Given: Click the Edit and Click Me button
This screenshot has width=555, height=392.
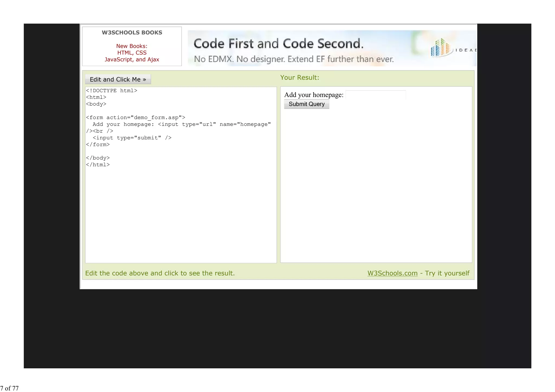Looking at the screenshot, I should click(118, 79).
